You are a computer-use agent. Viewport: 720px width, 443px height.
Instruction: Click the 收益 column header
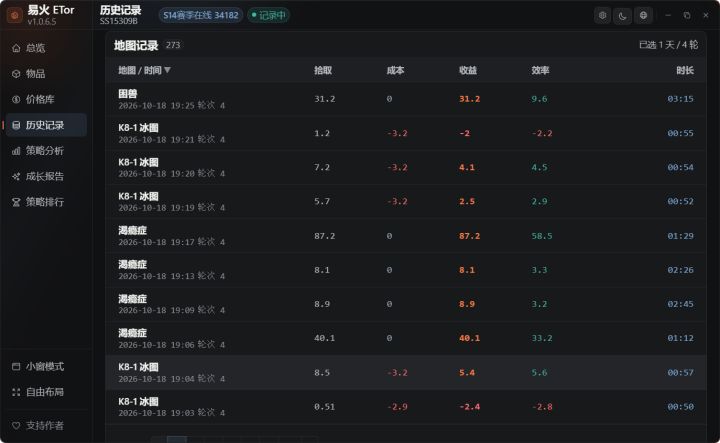coord(468,70)
